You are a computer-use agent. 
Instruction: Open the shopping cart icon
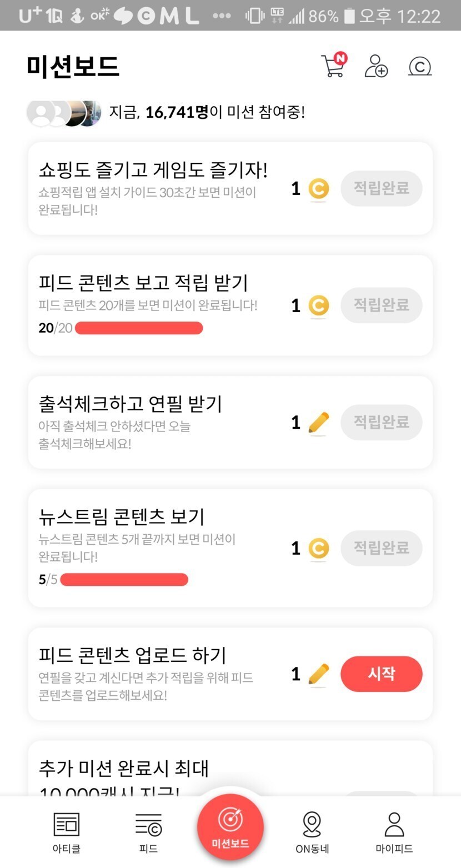tap(333, 66)
